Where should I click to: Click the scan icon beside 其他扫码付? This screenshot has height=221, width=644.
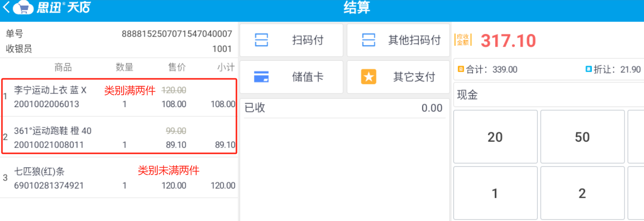(369, 40)
